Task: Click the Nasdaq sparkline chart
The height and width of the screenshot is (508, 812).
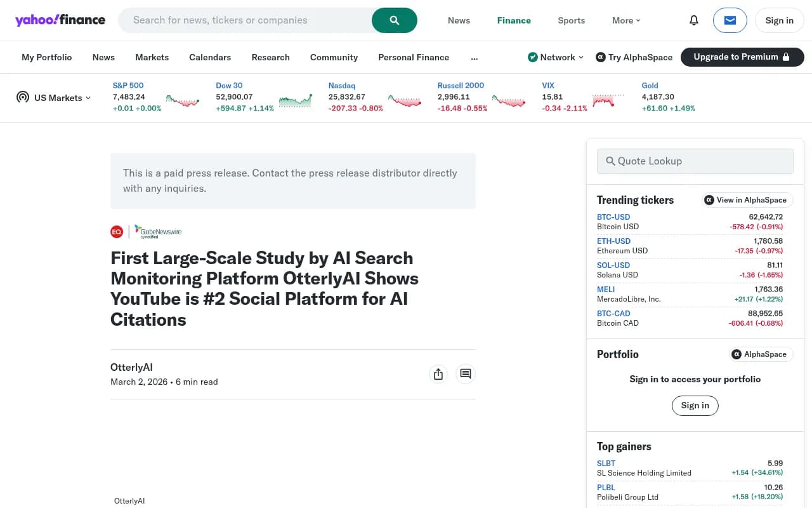Action: 405,100
